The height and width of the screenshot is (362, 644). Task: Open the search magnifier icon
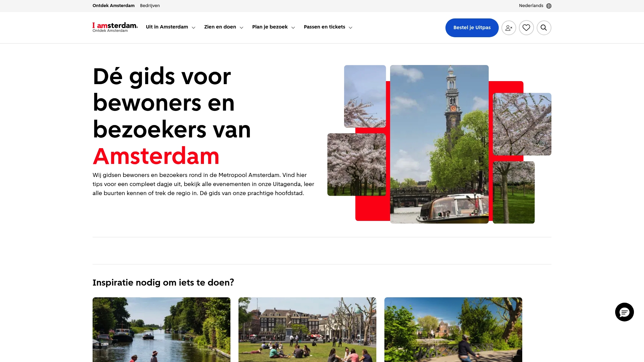coord(544,28)
